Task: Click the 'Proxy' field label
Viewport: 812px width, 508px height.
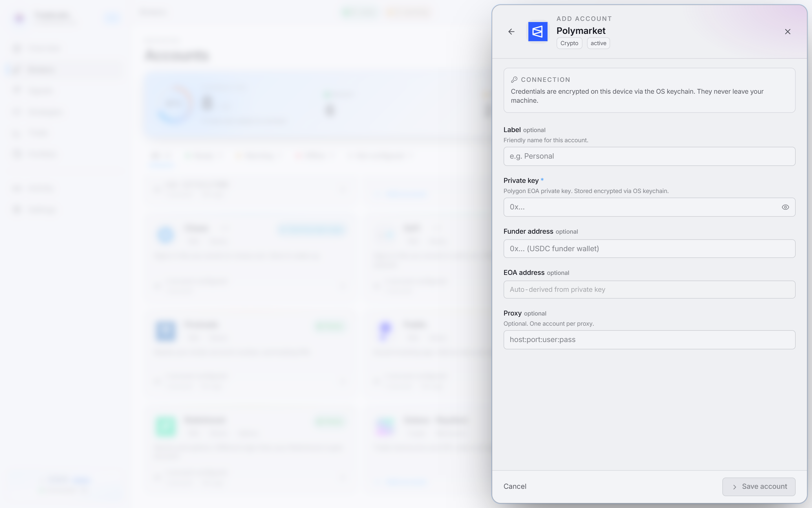Action: point(512,313)
